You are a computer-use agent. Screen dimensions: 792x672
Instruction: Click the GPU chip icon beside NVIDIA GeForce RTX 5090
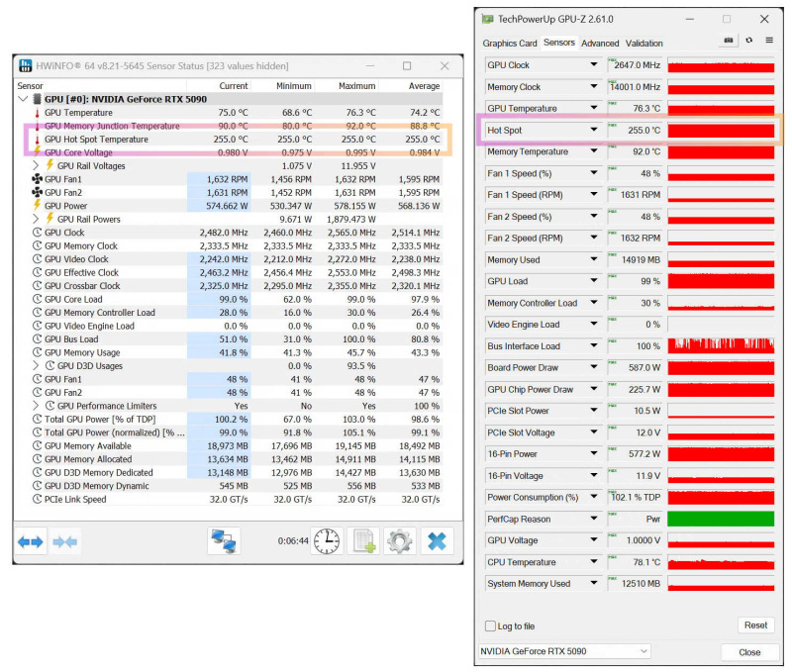click(x=37, y=99)
